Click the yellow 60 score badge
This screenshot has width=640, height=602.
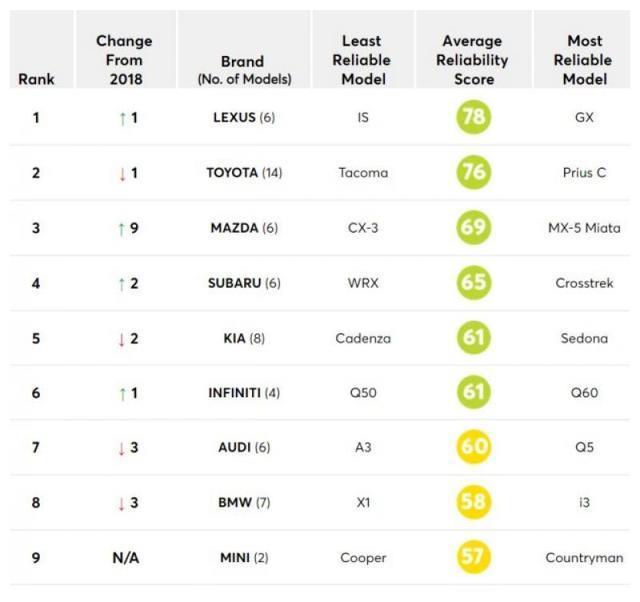point(473,447)
